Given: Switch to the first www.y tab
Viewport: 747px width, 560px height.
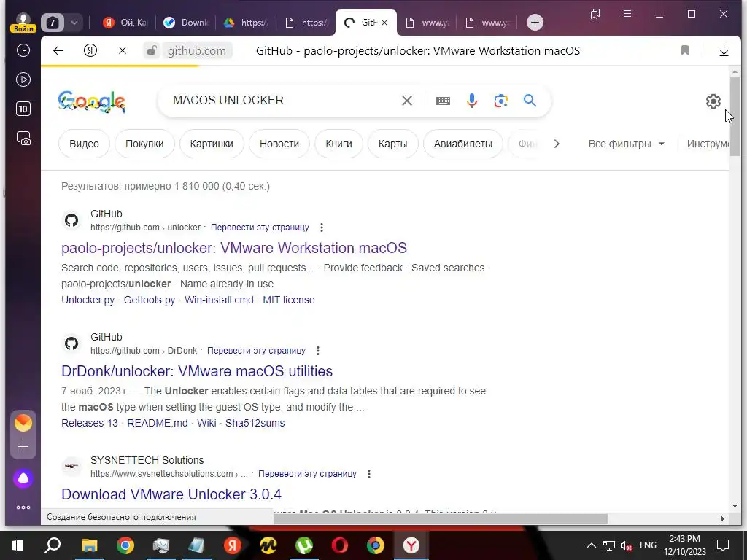Looking at the screenshot, I should tap(427, 23).
